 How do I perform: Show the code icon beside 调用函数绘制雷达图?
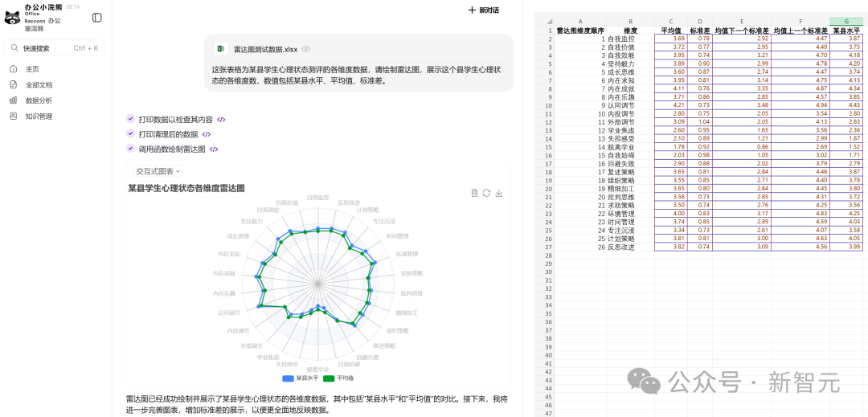pos(214,149)
